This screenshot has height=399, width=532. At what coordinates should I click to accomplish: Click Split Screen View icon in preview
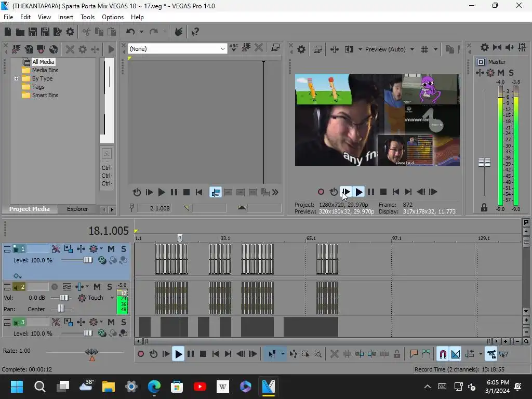pyautogui.click(x=349, y=49)
